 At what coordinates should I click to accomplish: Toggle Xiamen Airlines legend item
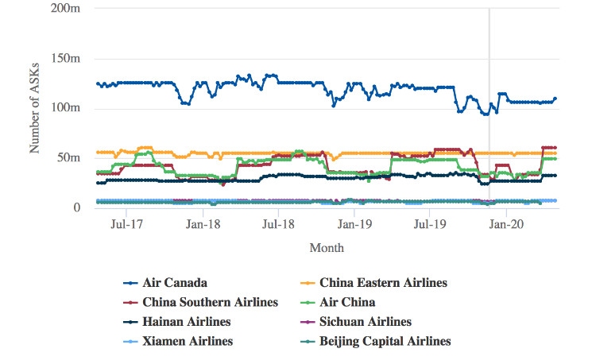click(x=187, y=342)
